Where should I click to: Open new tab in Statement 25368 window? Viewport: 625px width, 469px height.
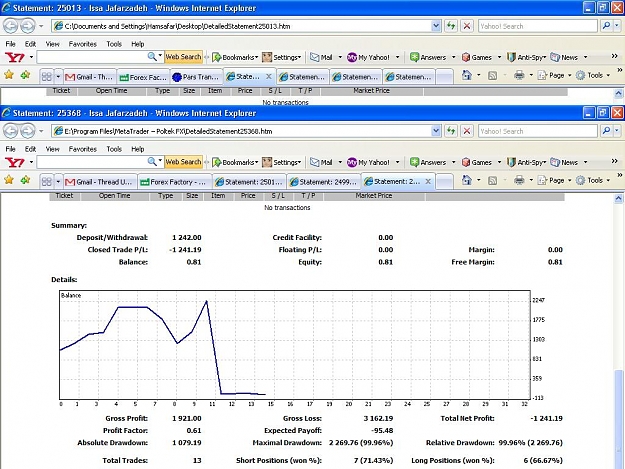(x=444, y=182)
